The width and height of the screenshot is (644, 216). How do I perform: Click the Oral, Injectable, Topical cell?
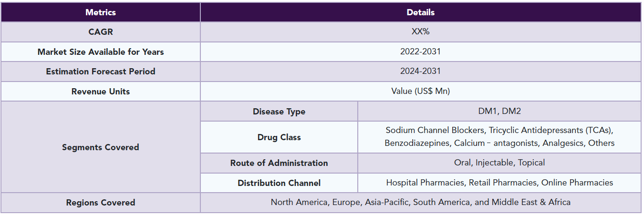(499, 163)
